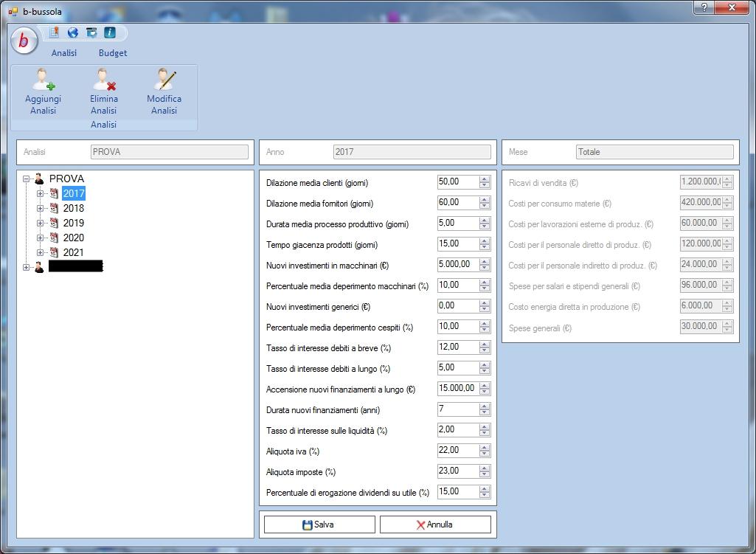Open the Budget ribbon tab

click(113, 53)
